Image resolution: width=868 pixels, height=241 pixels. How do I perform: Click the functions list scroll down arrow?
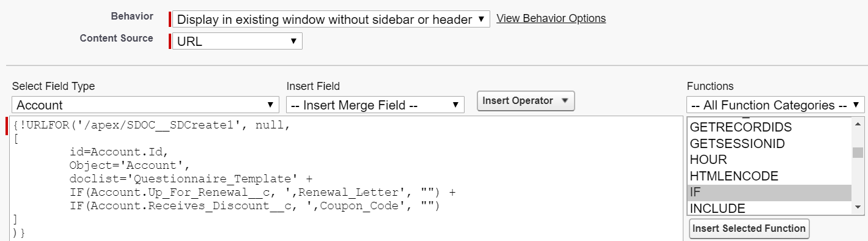click(x=858, y=208)
